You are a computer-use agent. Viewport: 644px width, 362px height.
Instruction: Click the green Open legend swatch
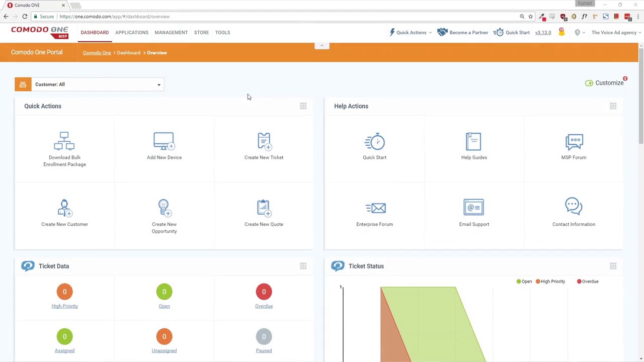(519, 282)
